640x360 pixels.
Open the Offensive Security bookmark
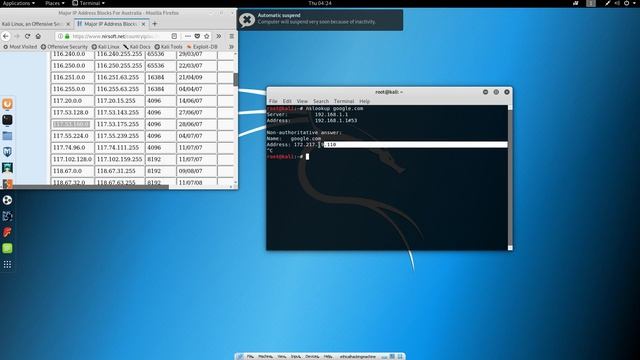64,47
